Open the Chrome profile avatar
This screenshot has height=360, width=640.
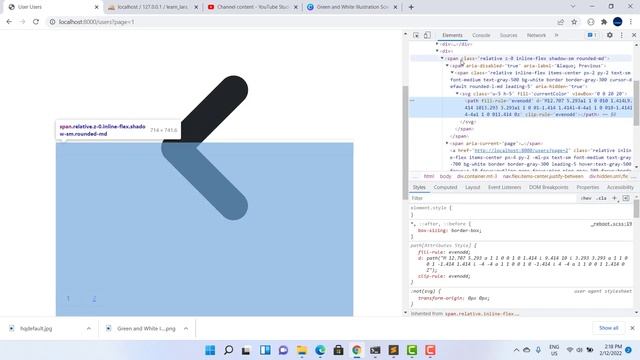[618, 22]
